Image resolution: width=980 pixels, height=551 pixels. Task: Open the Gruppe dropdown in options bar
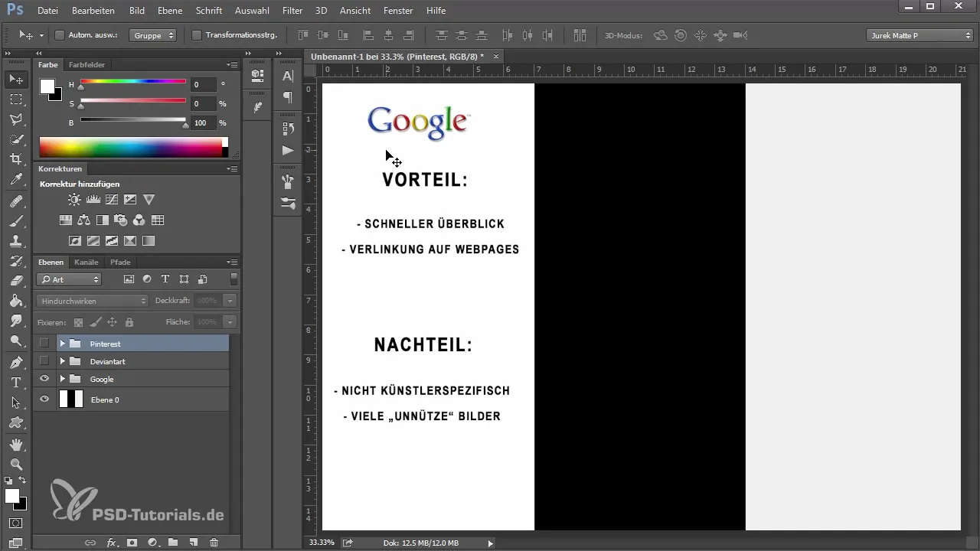[x=153, y=35]
